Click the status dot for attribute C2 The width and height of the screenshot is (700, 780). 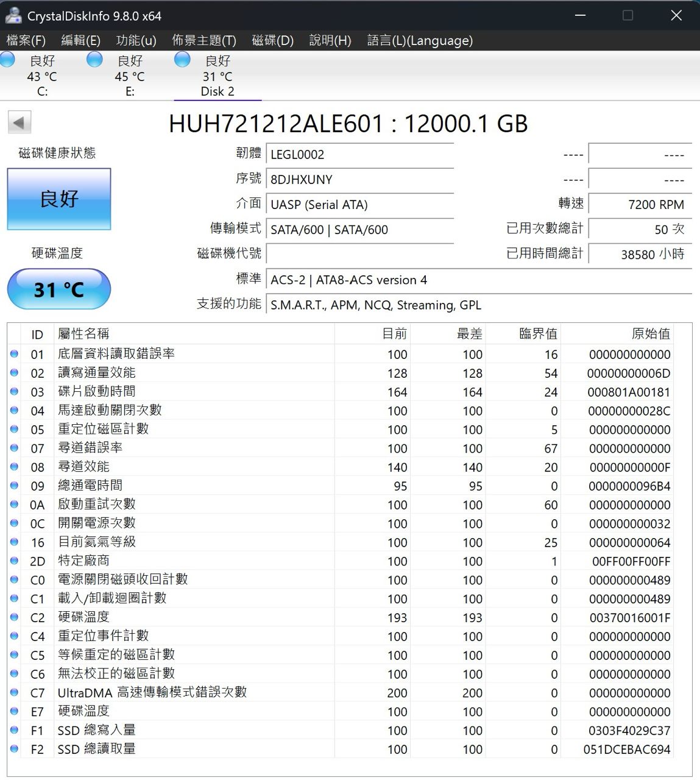(14, 617)
